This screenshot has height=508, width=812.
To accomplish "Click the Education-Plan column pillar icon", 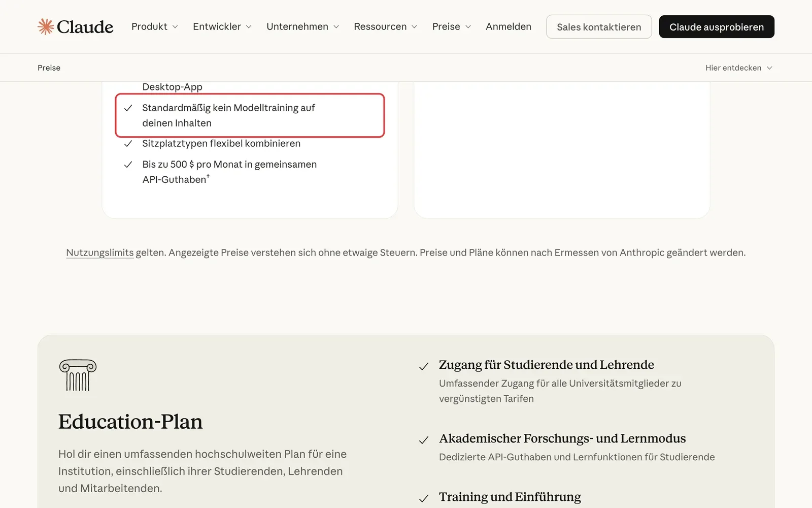I will click(x=78, y=375).
